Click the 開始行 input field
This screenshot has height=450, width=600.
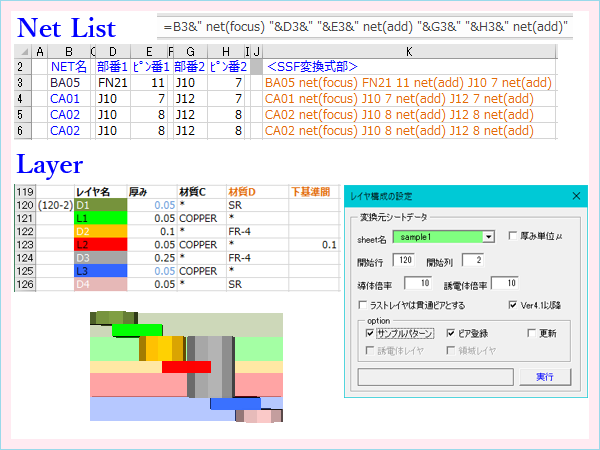[x=405, y=261]
